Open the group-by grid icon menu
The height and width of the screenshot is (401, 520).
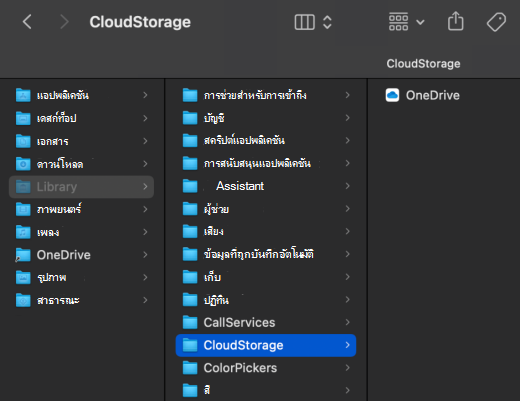coord(398,22)
